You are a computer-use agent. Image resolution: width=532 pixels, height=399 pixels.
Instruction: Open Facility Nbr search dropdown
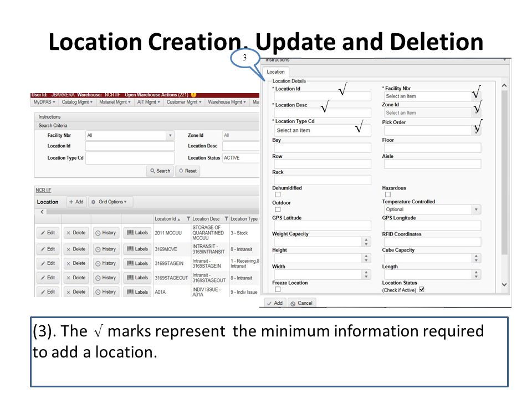click(170, 135)
